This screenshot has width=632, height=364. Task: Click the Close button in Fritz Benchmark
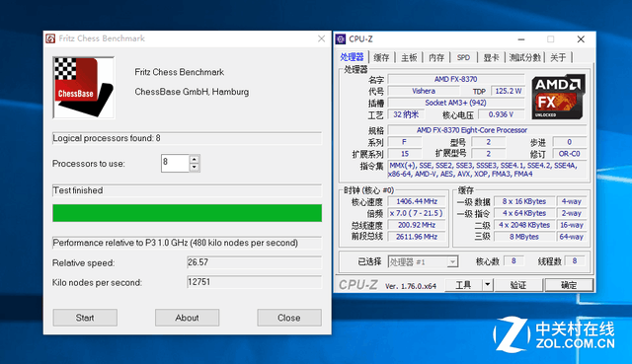pyautogui.click(x=289, y=318)
